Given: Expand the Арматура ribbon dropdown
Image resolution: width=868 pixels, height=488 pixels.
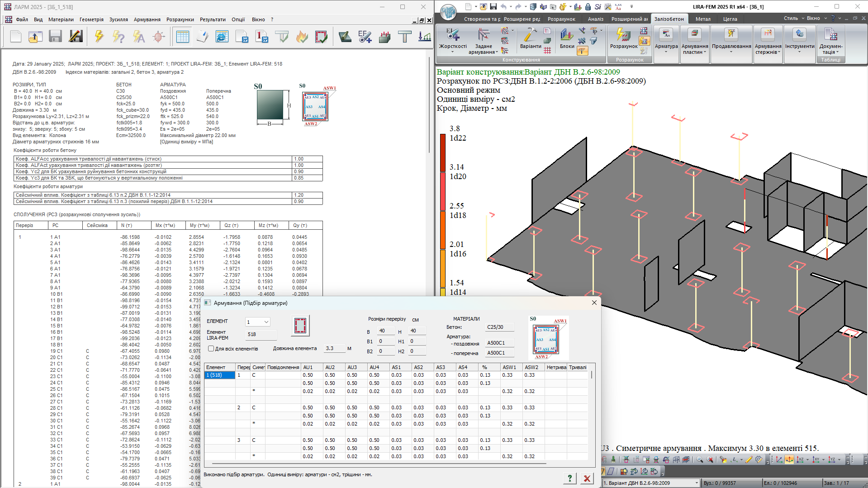Looking at the screenshot, I should click(666, 52).
